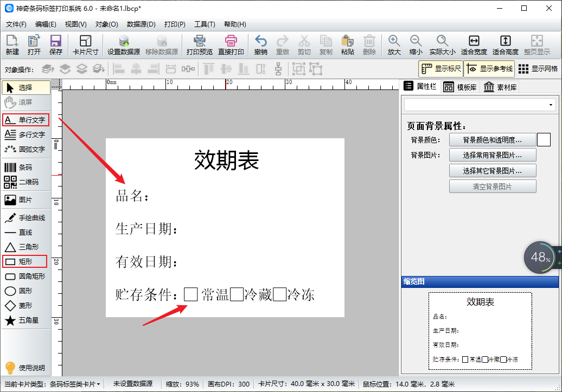Zoom in with the 放大 icon
This screenshot has width=562, height=392.
[x=394, y=45]
